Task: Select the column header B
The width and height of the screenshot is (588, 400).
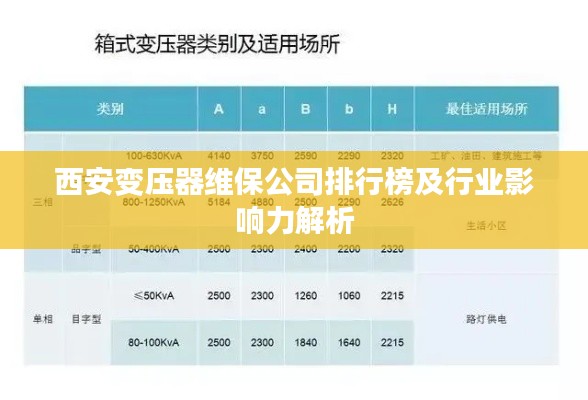Action: pyautogui.click(x=306, y=109)
